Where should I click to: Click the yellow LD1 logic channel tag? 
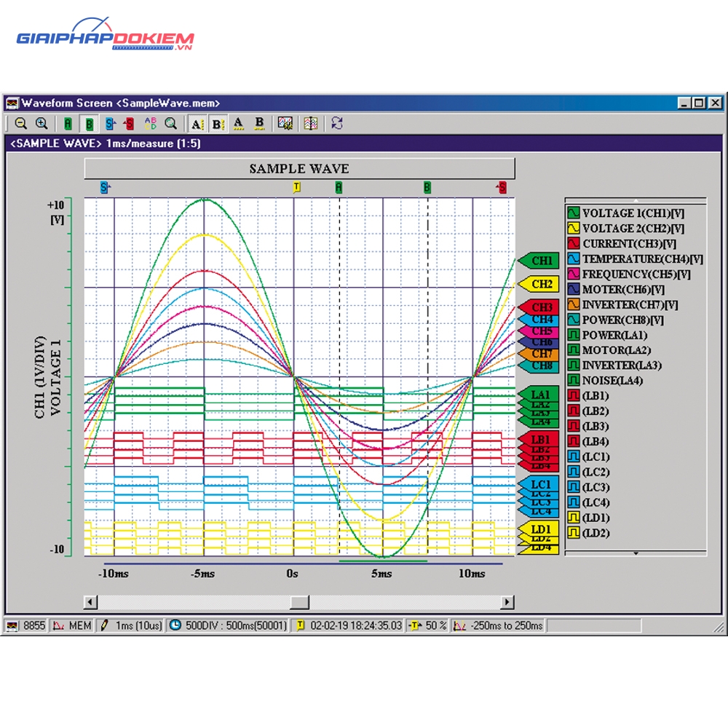pyautogui.click(x=539, y=529)
